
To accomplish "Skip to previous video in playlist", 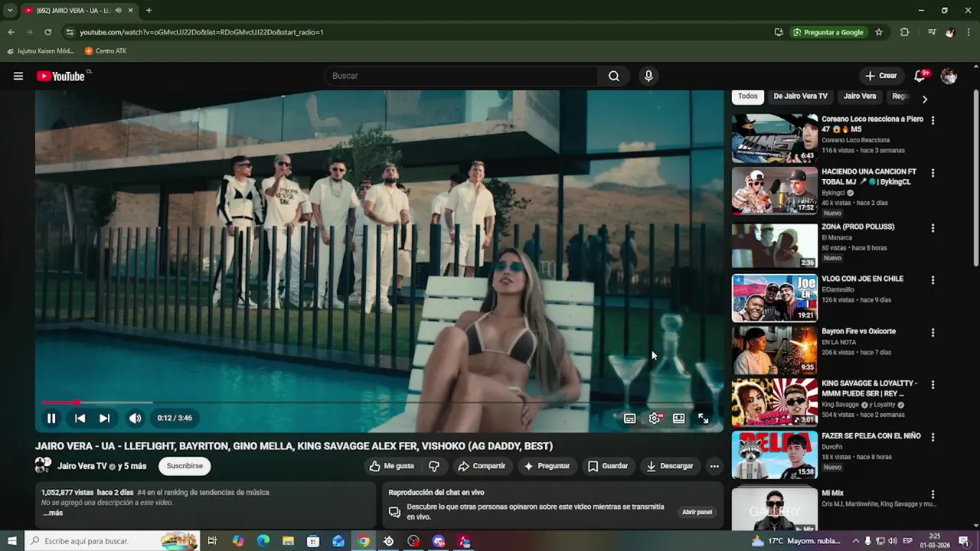I will coord(80,418).
